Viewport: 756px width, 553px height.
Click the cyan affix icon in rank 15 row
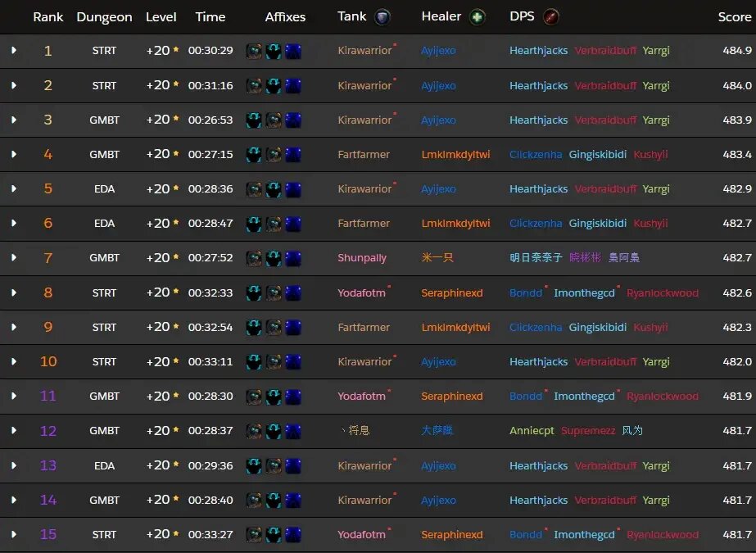[x=274, y=535]
